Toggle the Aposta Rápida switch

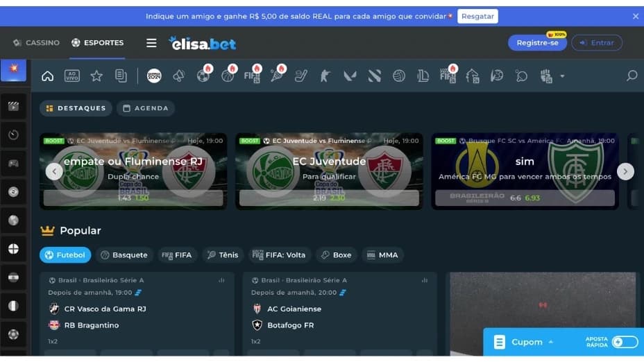click(x=625, y=342)
